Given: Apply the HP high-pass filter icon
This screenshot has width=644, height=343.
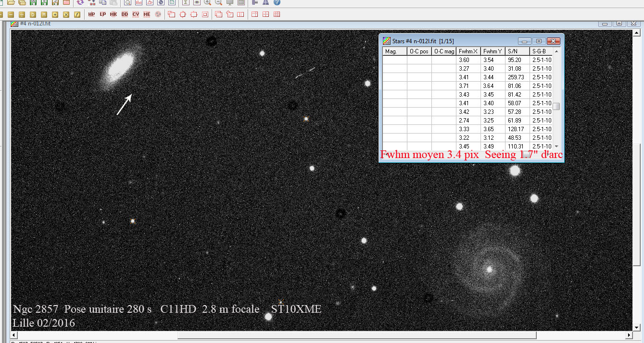Looking at the screenshot, I should point(91,14).
